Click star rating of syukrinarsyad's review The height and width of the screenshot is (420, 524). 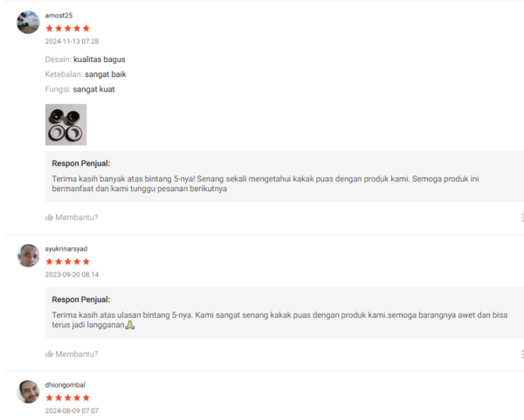(x=68, y=262)
